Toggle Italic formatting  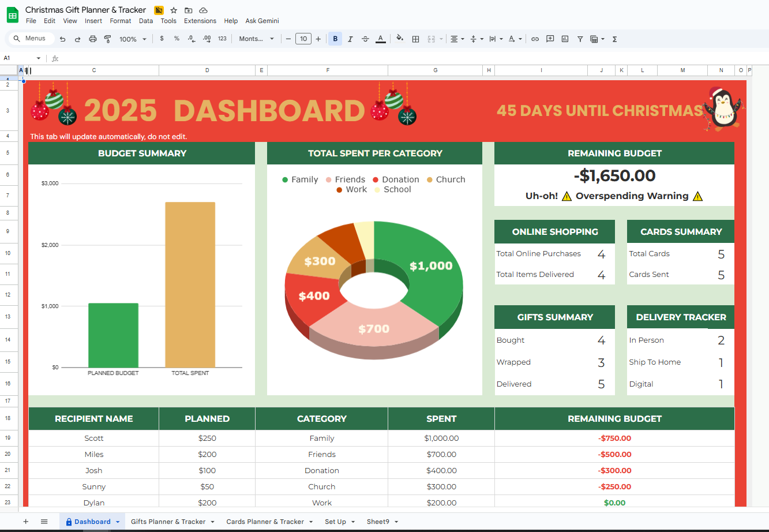350,39
